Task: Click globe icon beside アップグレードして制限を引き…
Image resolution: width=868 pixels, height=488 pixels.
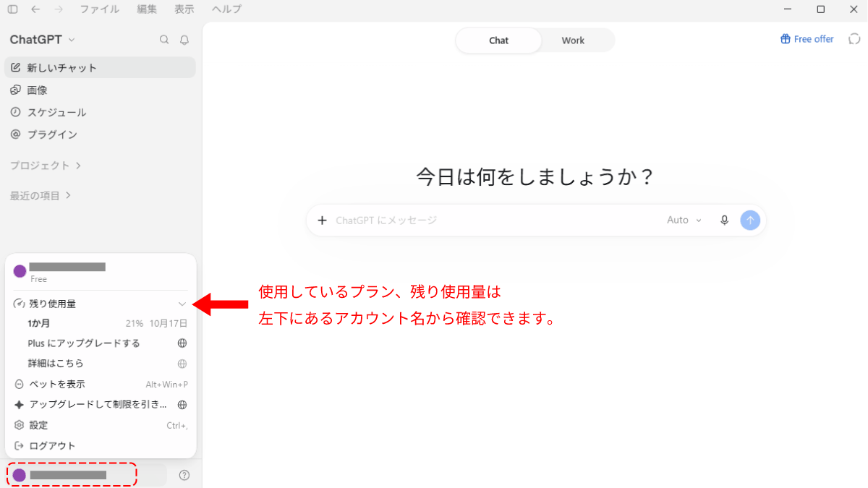Action: click(182, 405)
